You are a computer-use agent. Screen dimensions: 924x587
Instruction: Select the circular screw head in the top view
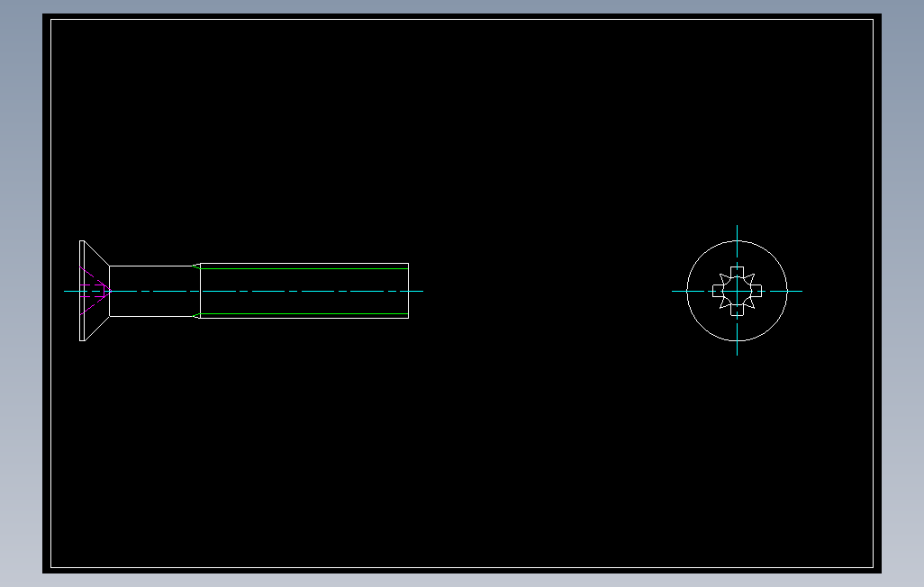click(737, 291)
